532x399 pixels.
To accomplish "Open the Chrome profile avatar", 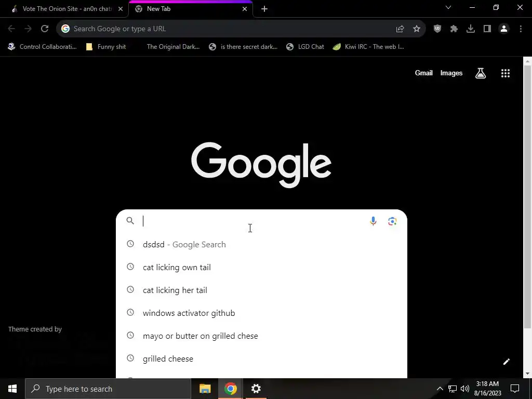I will pyautogui.click(x=504, y=29).
